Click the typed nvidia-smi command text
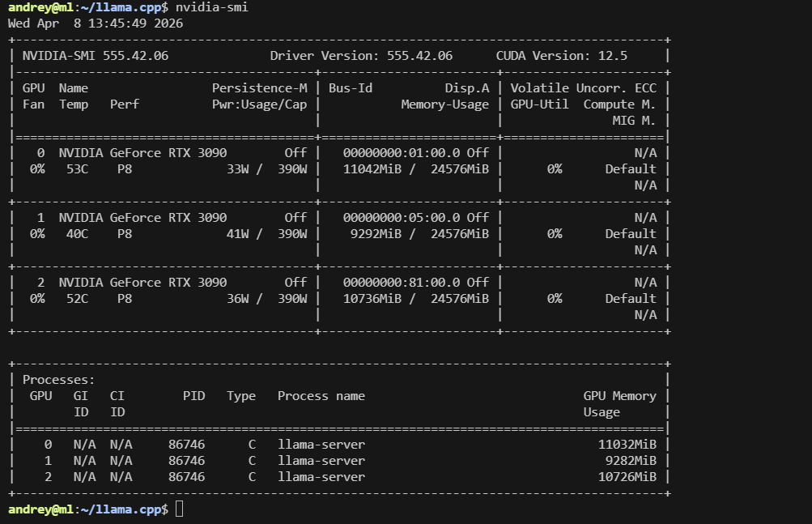 pyautogui.click(x=212, y=7)
